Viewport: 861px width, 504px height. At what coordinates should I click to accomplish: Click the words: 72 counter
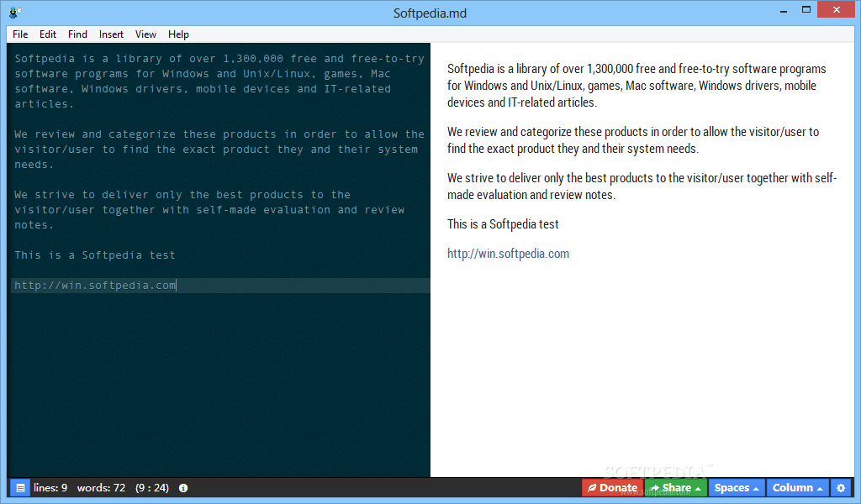(101, 487)
